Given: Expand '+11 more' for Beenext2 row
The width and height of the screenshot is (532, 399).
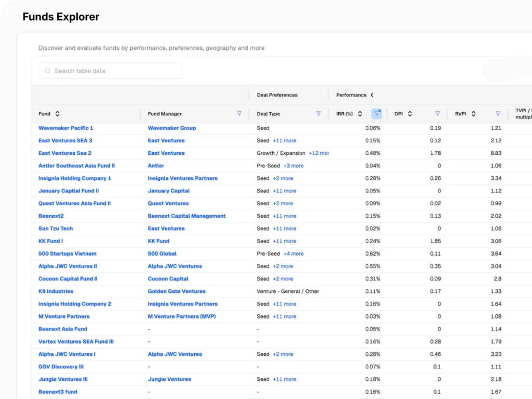Looking at the screenshot, I should coord(284,216).
